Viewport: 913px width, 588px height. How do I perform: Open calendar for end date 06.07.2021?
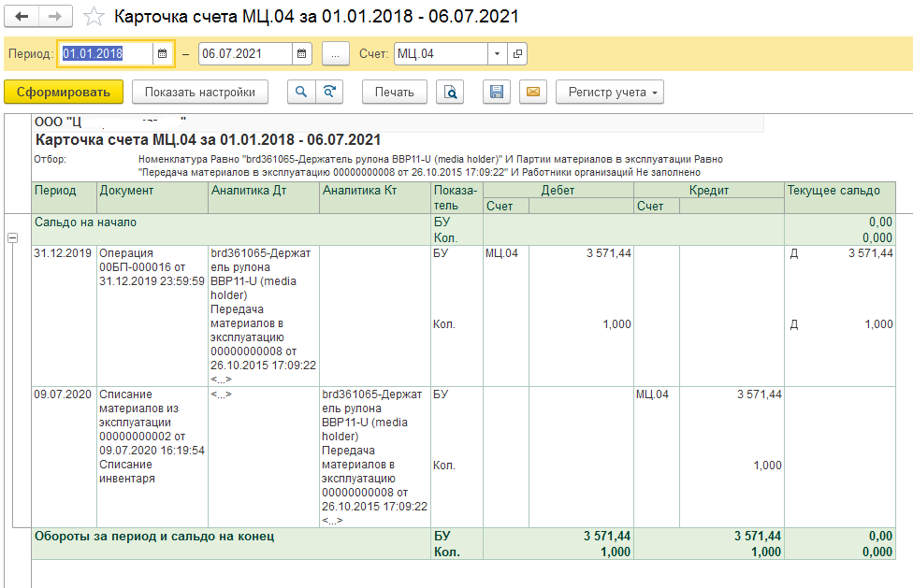tap(301, 53)
